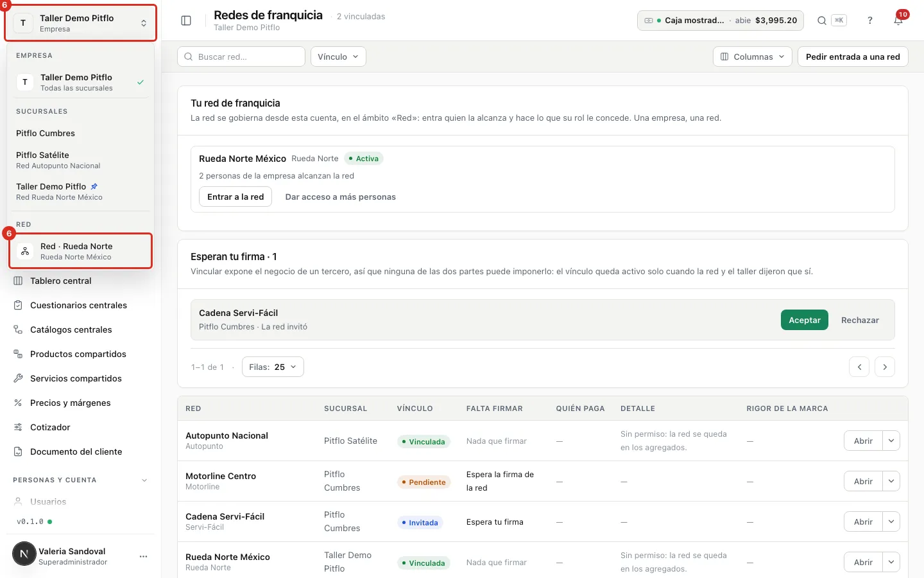Open the help question mark icon

870,21
